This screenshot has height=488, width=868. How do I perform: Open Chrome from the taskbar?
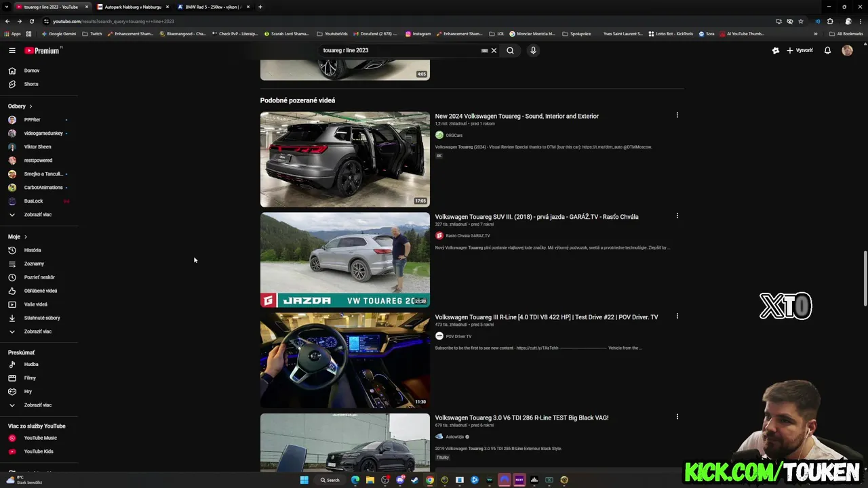[429, 480]
